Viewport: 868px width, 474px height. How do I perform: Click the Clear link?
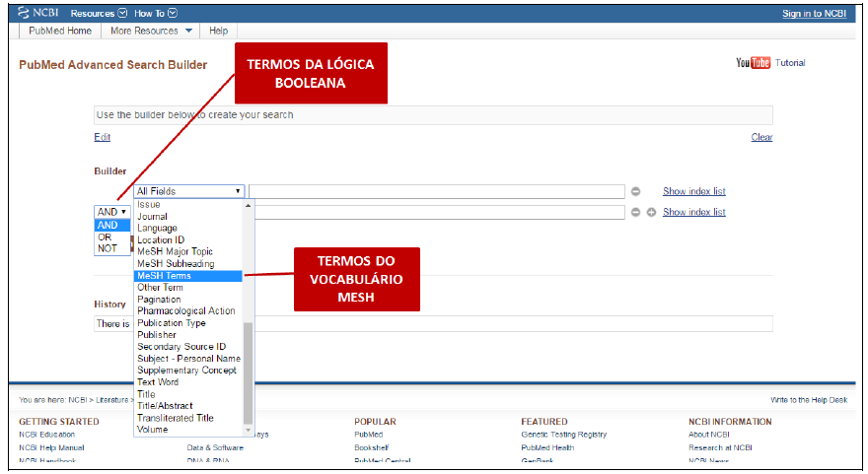tap(761, 137)
